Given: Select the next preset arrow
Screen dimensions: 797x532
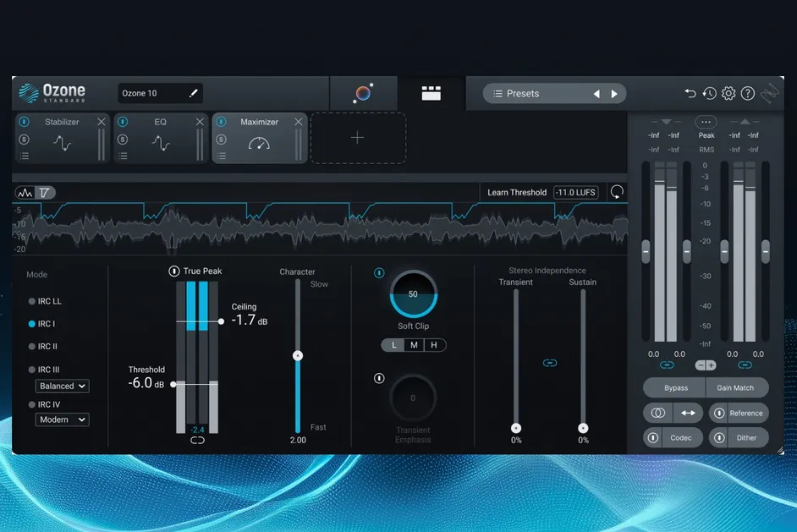Looking at the screenshot, I should coord(614,94).
